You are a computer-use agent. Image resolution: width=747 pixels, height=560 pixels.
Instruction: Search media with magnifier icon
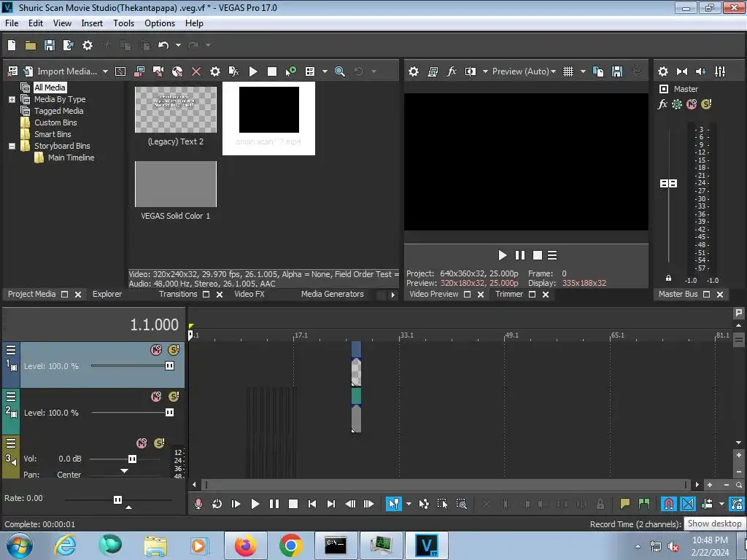[340, 71]
